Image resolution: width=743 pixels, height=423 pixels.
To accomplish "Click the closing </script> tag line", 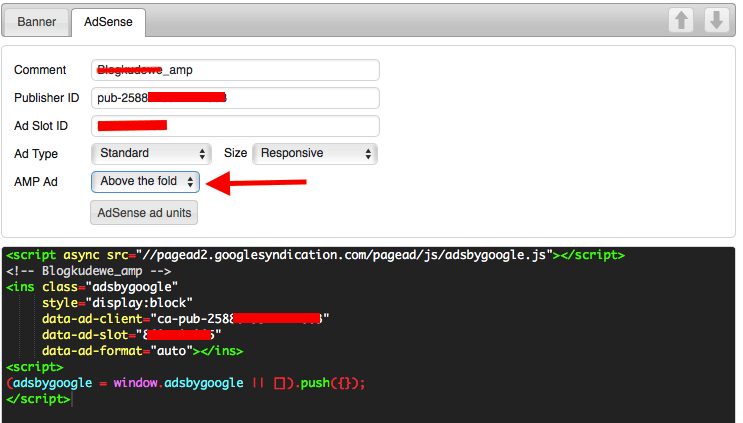I will pos(38,399).
